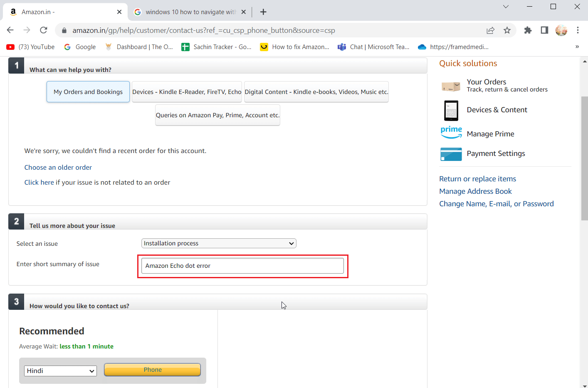Click the browser forward arrow
This screenshot has height=388, width=588.
click(27, 30)
